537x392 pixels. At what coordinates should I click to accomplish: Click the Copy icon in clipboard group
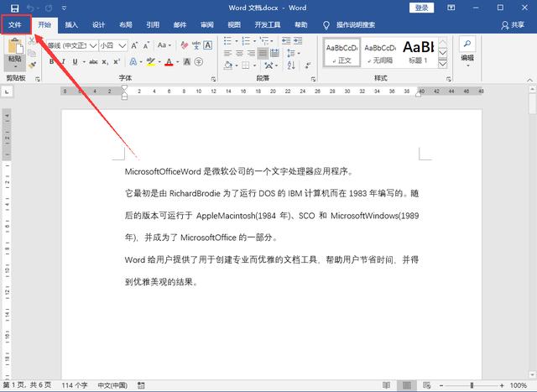pyautogui.click(x=32, y=53)
